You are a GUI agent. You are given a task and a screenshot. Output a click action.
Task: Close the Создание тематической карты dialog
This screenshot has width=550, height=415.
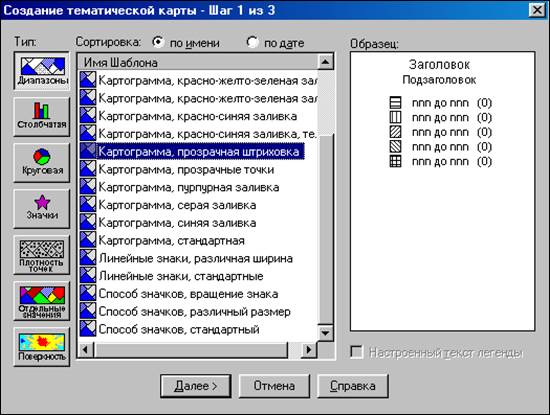[x=537, y=10]
